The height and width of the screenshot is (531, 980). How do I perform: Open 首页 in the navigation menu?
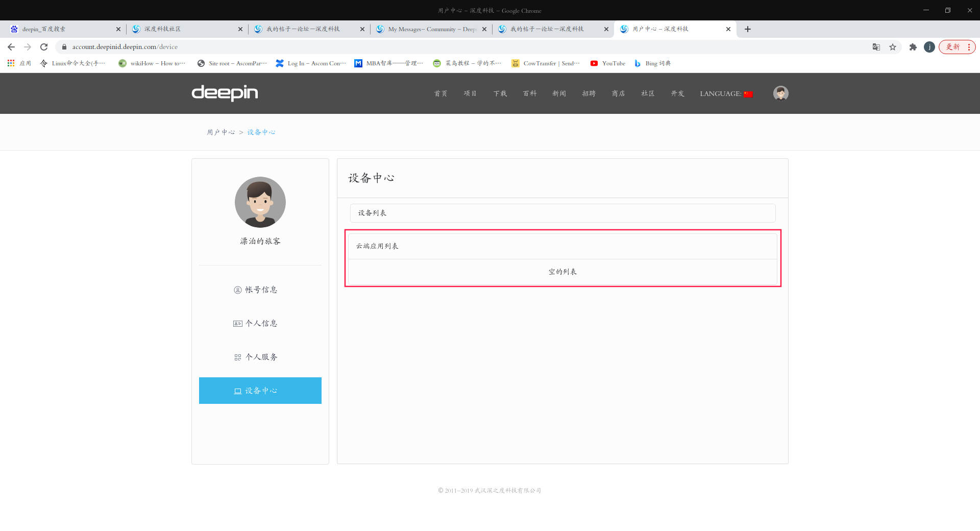(441, 93)
